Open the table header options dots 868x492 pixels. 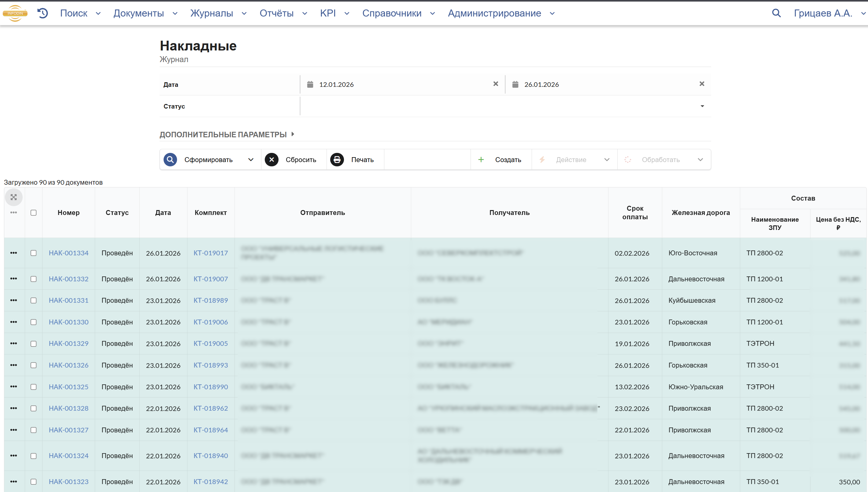click(13, 213)
